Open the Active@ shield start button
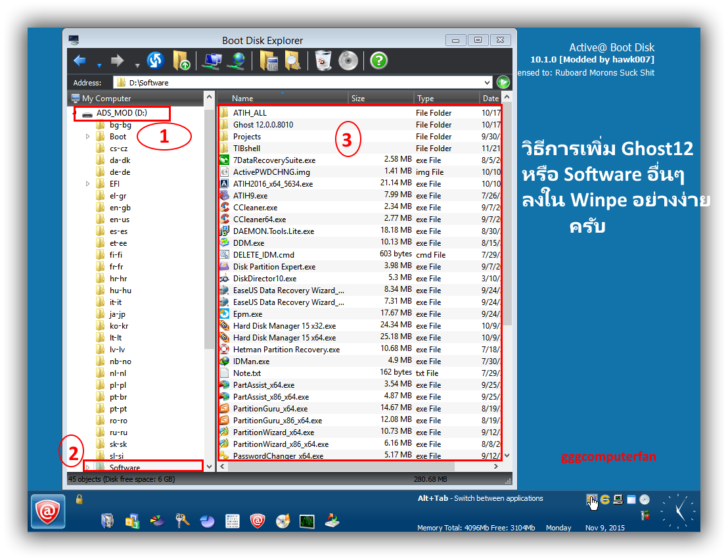The width and height of the screenshot is (728, 560). tap(48, 511)
